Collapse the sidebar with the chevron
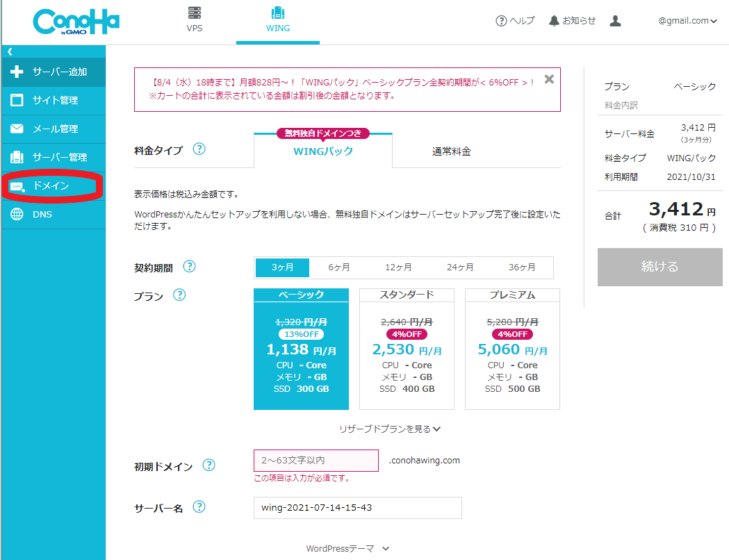Image resolution: width=729 pixels, height=560 pixels. tap(10, 51)
